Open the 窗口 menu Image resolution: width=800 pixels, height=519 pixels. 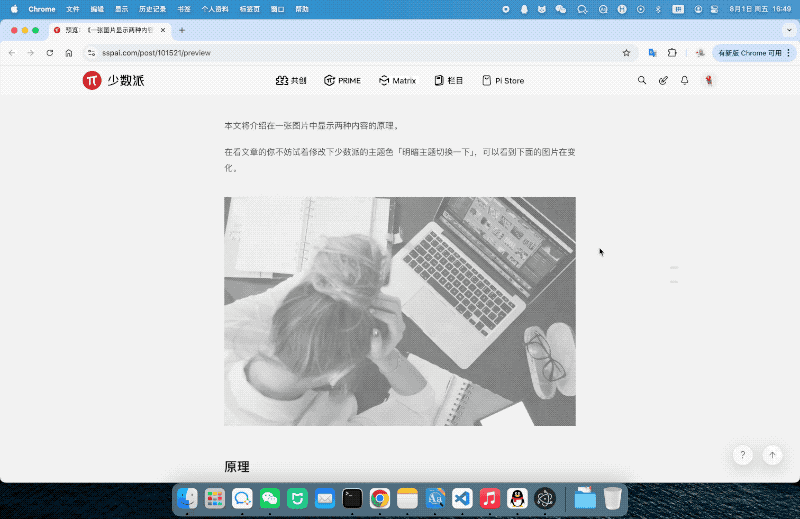(278, 9)
